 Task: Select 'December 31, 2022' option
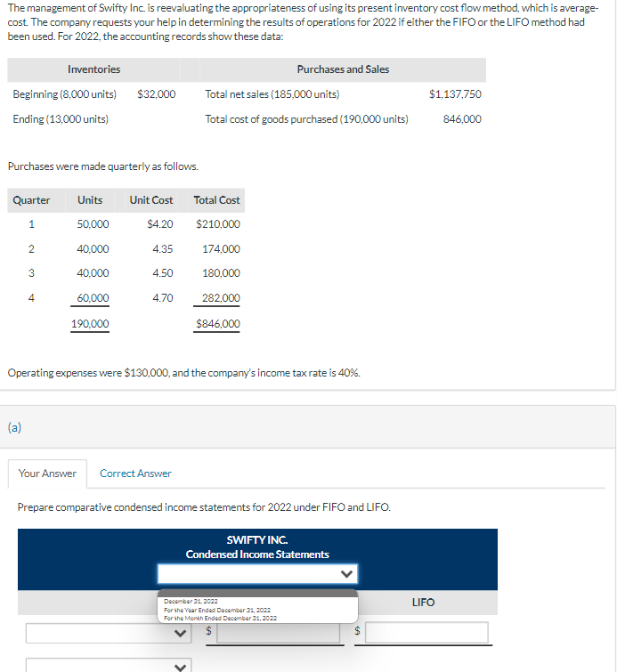click(x=191, y=602)
